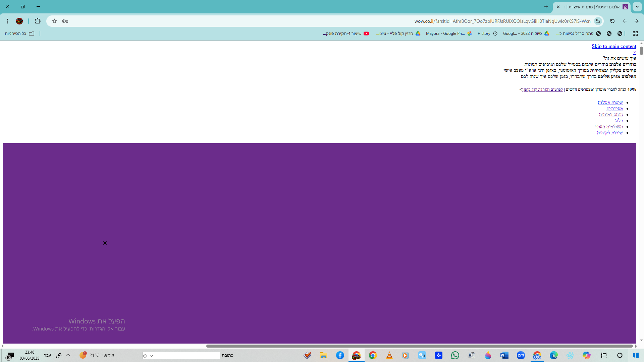Screen dimensions: 644x362
Task: Open the Zoom app in the taskbar
Action: (521, 355)
